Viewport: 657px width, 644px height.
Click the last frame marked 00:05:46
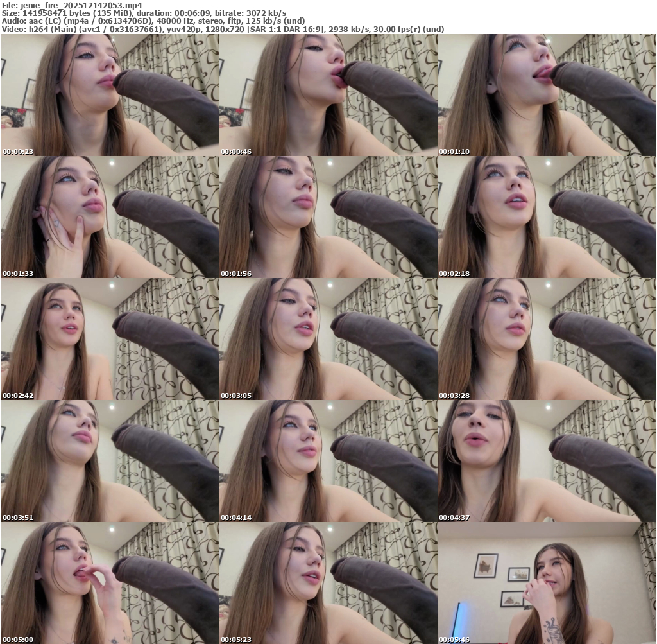tap(547, 583)
